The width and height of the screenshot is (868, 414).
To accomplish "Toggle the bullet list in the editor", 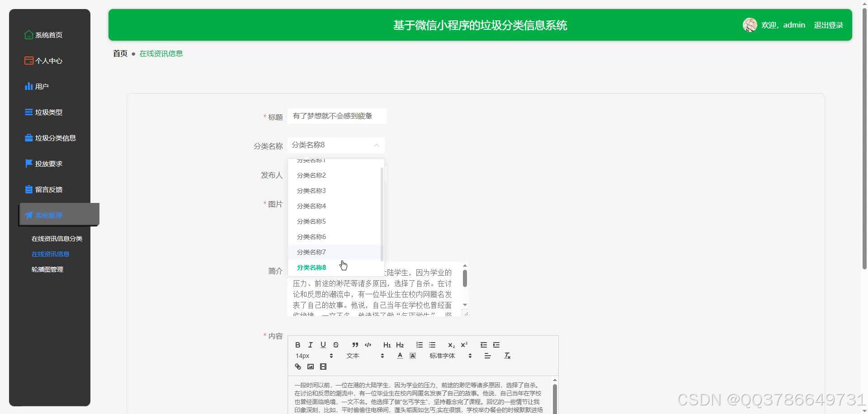I will point(432,344).
